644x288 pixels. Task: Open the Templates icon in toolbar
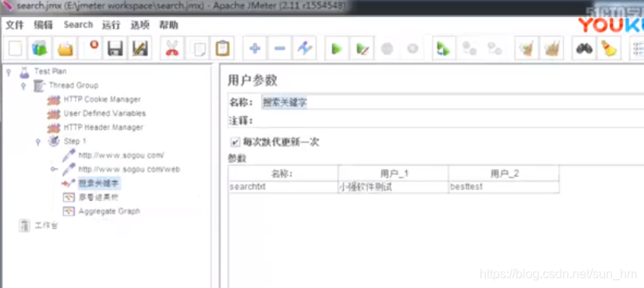coord(41,49)
